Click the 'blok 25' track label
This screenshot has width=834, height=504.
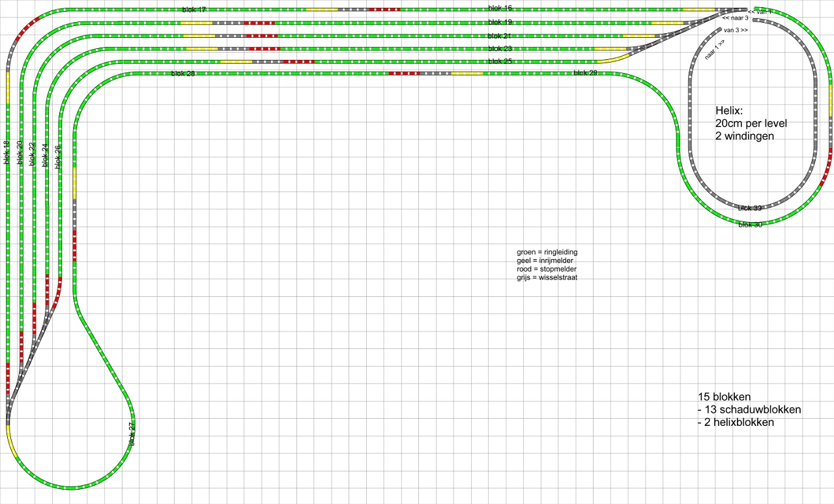pyautogui.click(x=500, y=61)
